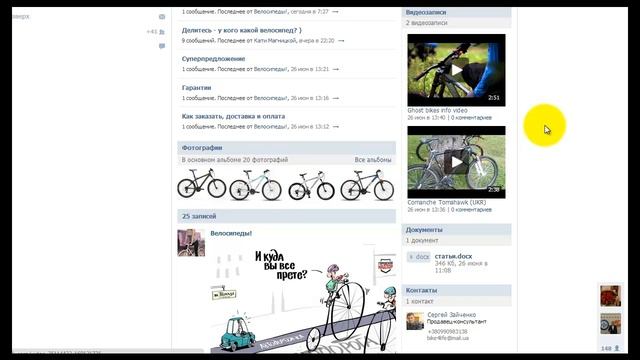Play the Comanche Tomahawk (UKR) video
The width and height of the screenshot is (640, 360).
[456, 162]
